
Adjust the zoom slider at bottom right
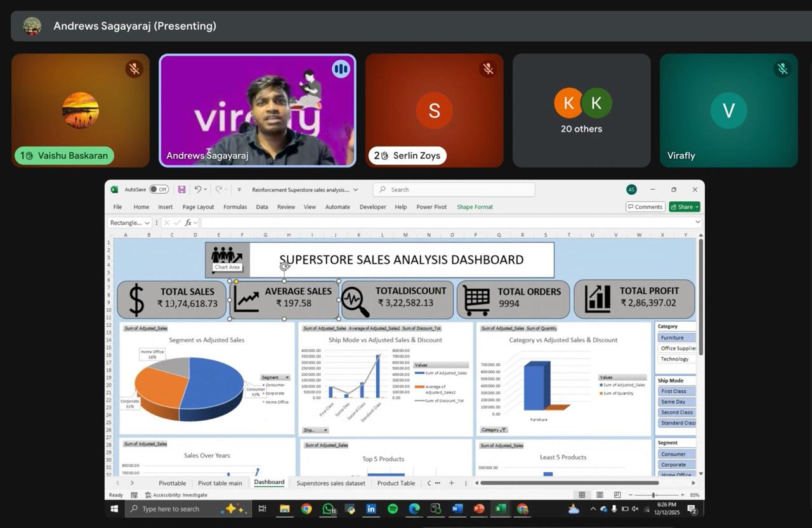[x=654, y=494]
